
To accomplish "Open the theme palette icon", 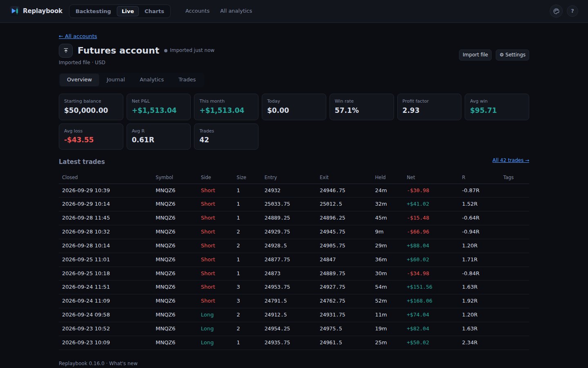I will 556,11.
